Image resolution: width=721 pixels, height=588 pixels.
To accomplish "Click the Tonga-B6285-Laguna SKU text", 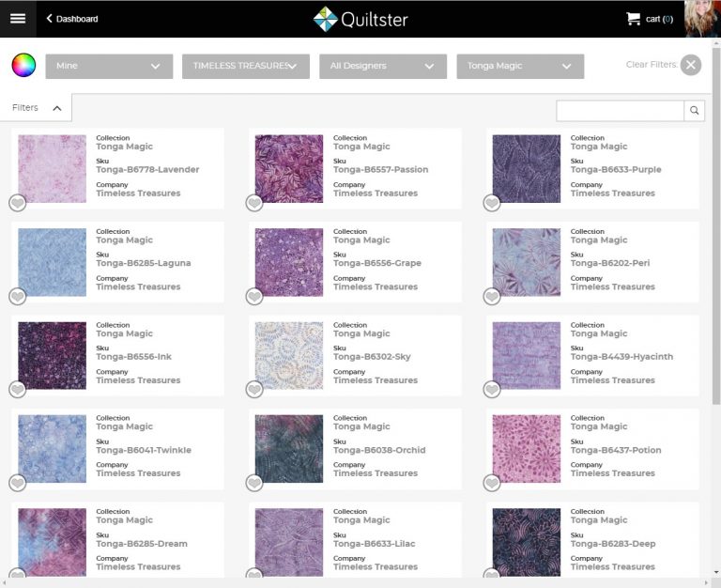I will pyautogui.click(x=144, y=263).
